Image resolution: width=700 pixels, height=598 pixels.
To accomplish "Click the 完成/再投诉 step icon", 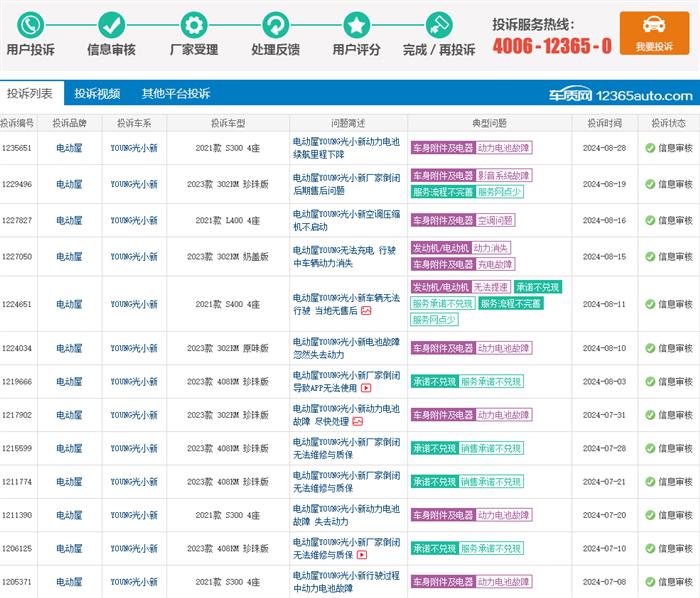I will click(x=439, y=25).
